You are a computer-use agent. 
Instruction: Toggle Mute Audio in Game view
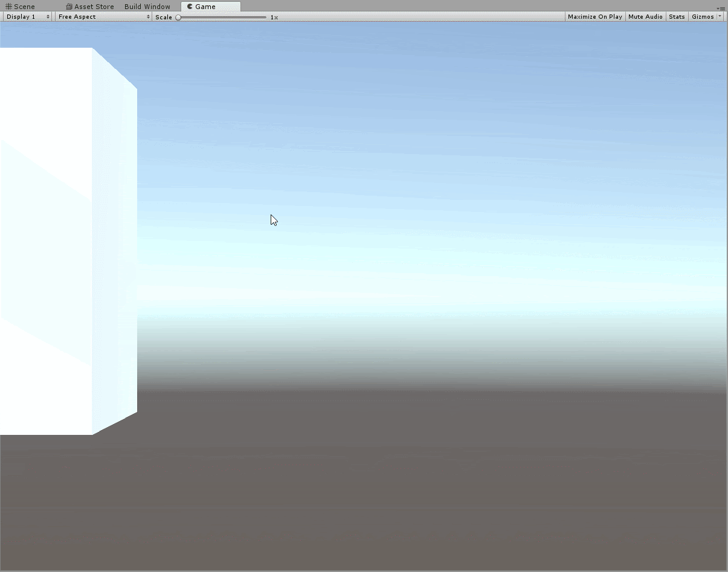[x=645, y=17]
